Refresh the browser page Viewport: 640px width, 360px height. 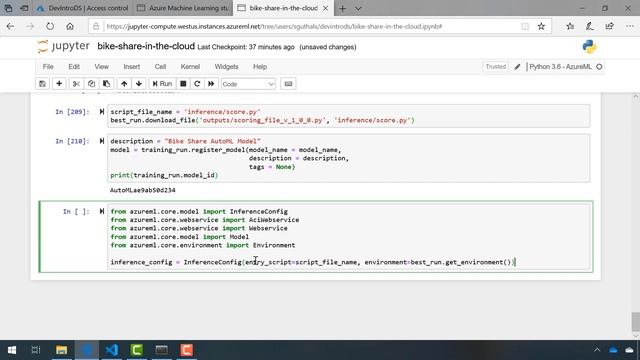pyautogui.click(x=50, y=27)
